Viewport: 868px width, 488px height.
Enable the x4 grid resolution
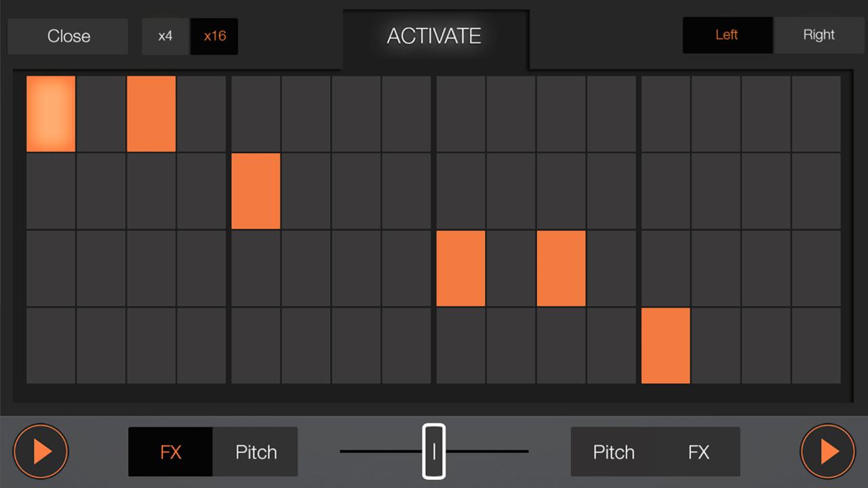click(165, 36)
